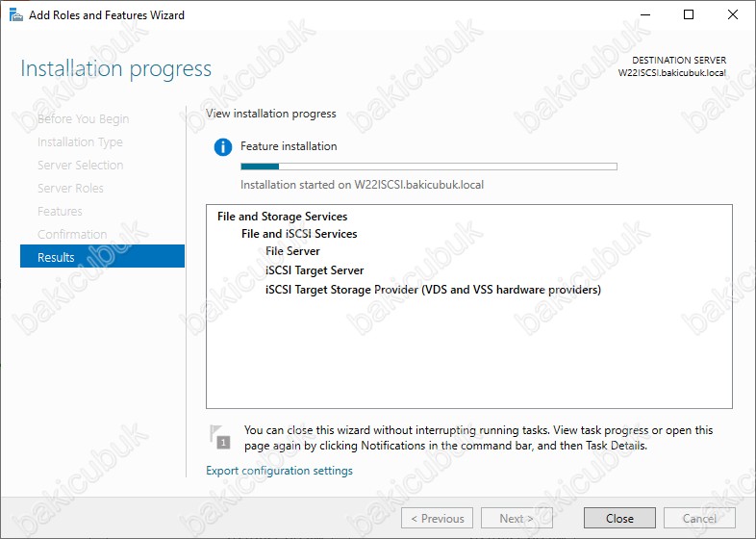Click the Cancel button
756x539 pixels.
699,518
